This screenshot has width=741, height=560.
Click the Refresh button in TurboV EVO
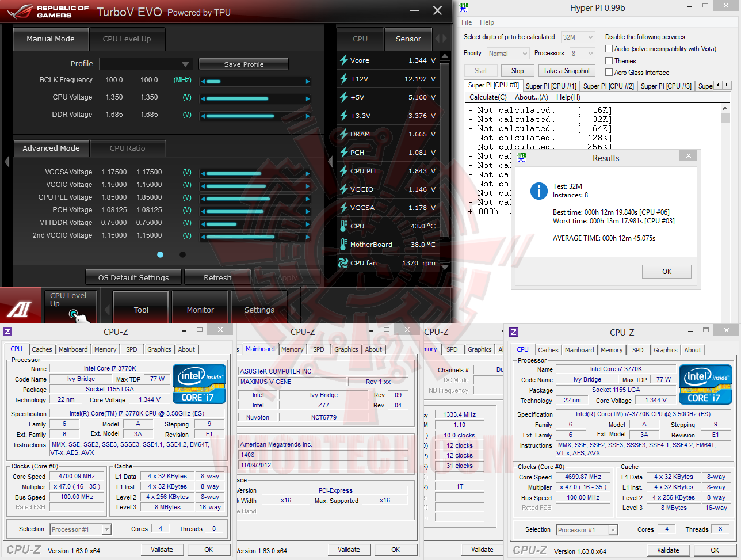[x=217, y=277]
